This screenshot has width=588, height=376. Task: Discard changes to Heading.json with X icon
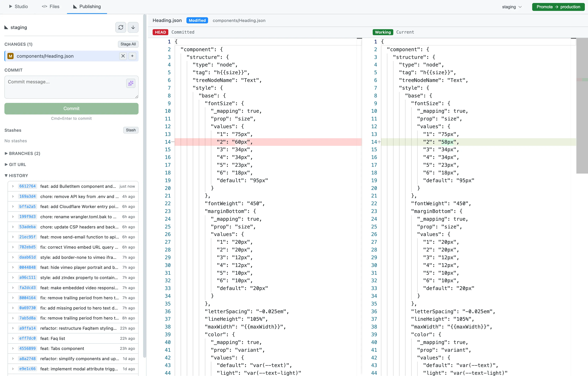coord(123,56)
